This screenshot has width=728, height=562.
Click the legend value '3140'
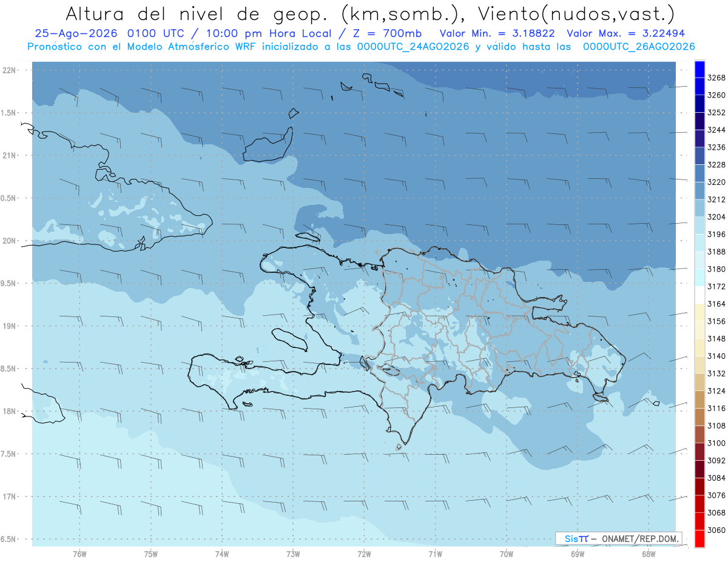point(716,356)
